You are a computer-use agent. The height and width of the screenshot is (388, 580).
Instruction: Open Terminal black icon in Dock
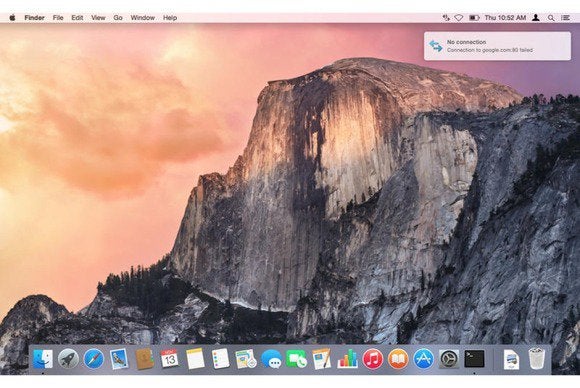tap(474, 359)
